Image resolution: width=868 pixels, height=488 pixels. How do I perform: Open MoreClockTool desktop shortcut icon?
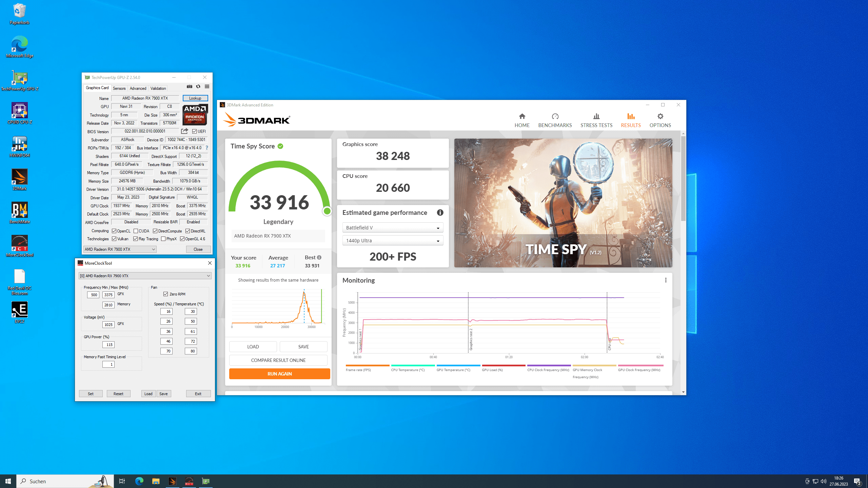point(20,243)
